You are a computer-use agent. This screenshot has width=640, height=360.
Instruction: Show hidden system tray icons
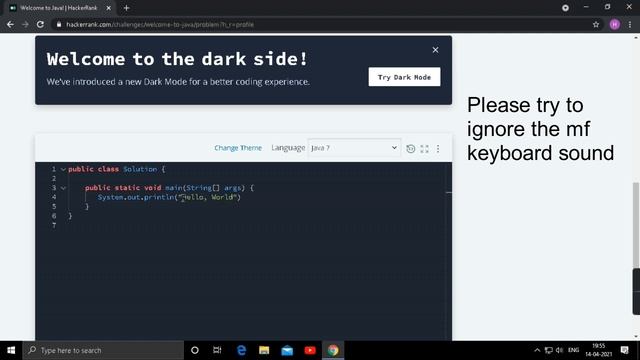click(537, 350)
